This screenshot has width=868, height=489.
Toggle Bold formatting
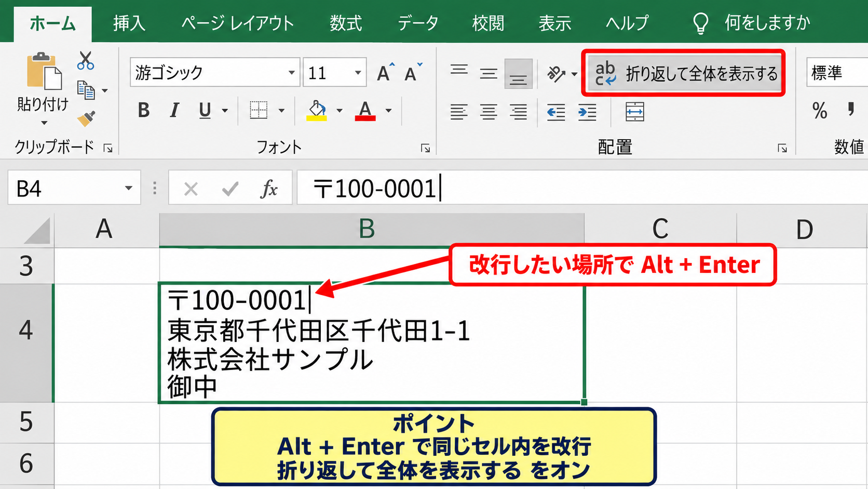(144, 110)
